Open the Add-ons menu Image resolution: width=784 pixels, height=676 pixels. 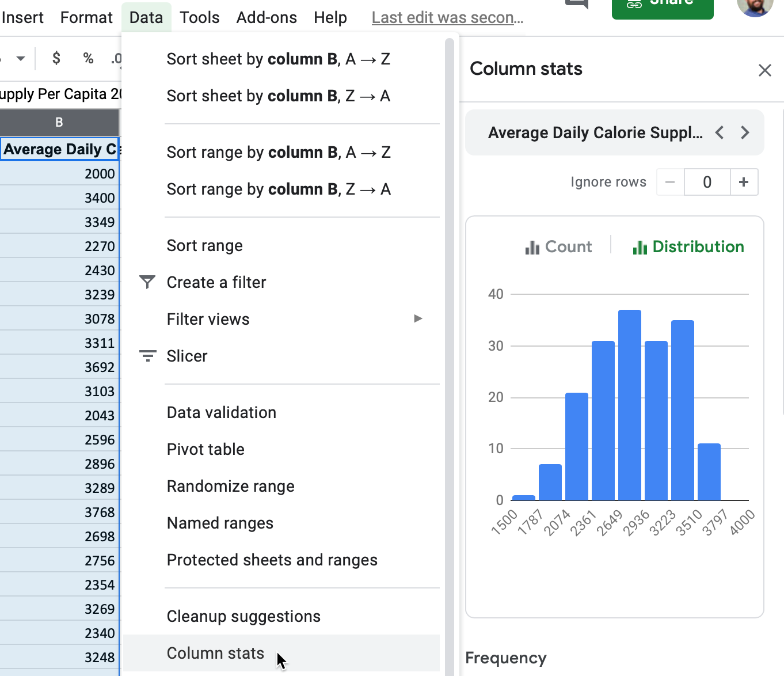[267, 18]
